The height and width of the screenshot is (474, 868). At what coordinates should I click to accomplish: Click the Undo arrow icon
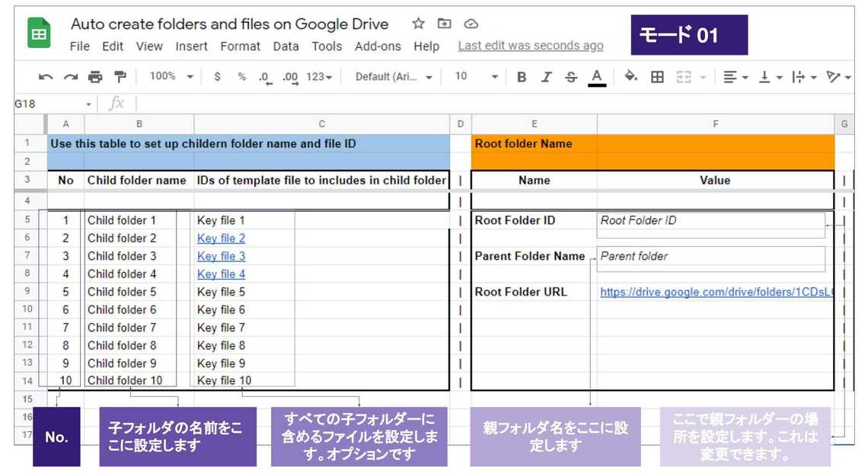click(46, 77)
